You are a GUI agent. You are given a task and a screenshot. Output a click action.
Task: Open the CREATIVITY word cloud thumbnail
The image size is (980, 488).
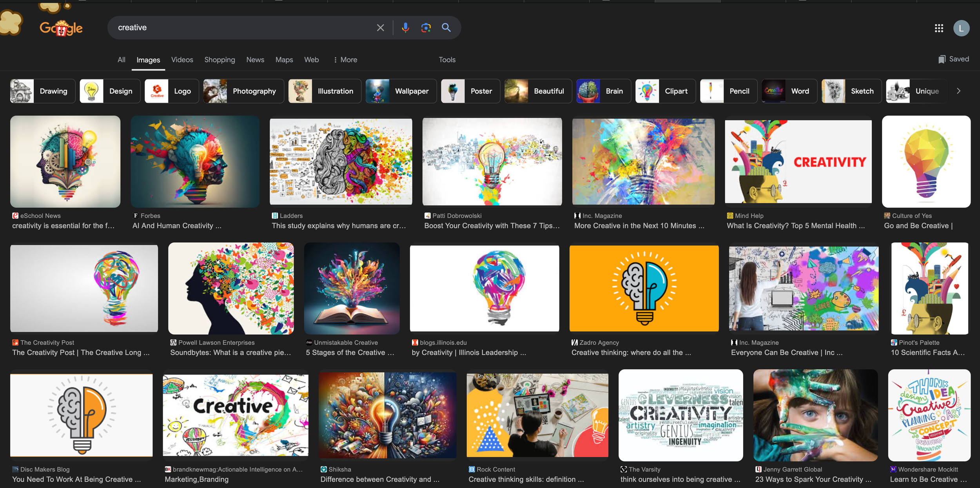tap(681, 415)
